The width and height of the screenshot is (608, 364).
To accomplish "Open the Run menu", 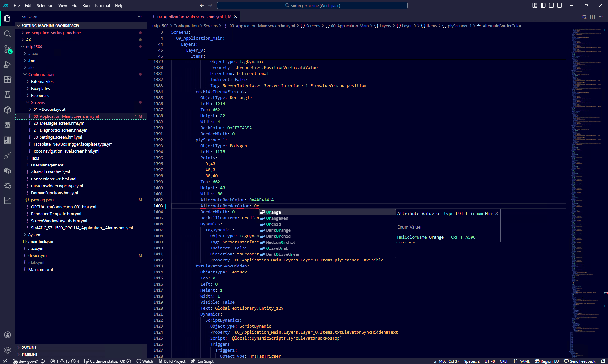I will 86,5.
